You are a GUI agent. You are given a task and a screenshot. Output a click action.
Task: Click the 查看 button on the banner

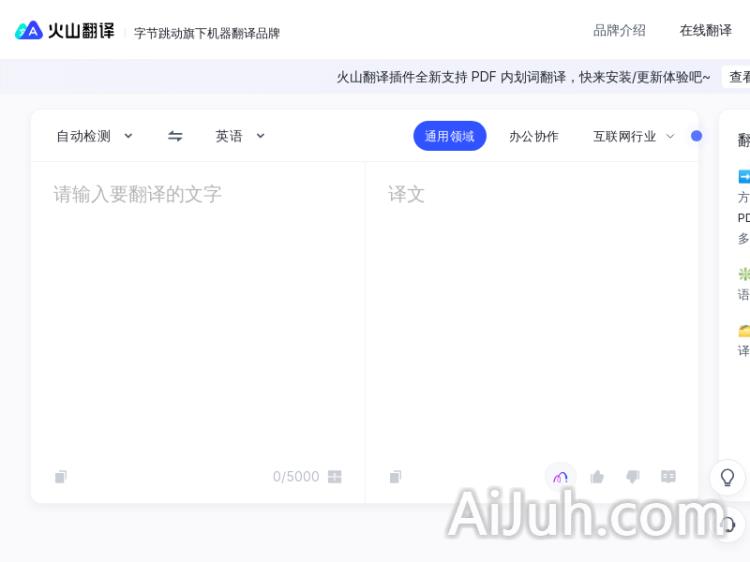tap(737, 77)
